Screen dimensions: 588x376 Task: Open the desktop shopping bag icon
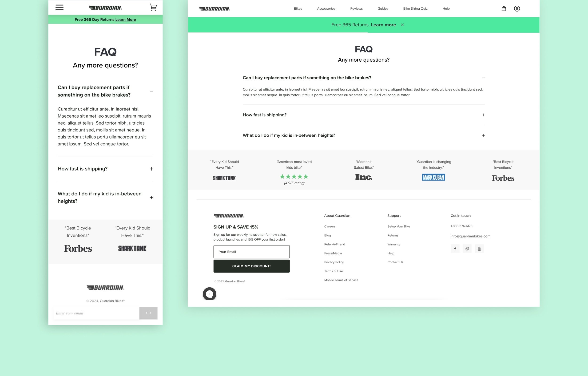(504, 8)
